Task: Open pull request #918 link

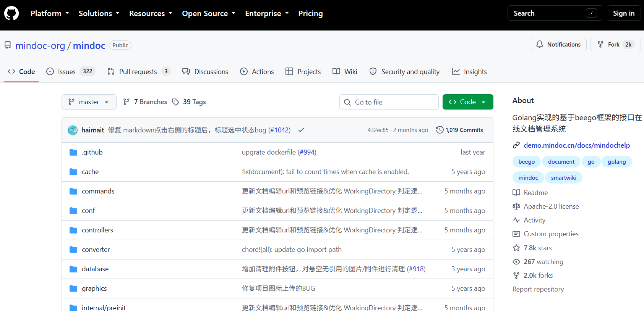Action: (x=416, y=269)
